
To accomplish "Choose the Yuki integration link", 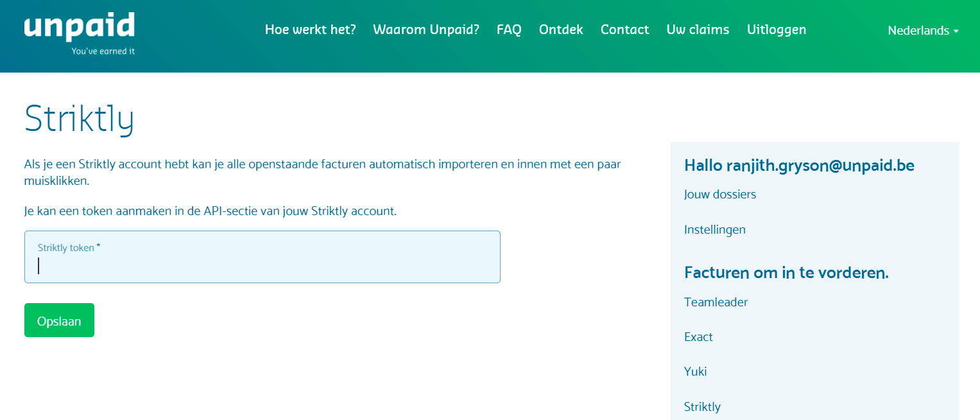I will 696,371.
